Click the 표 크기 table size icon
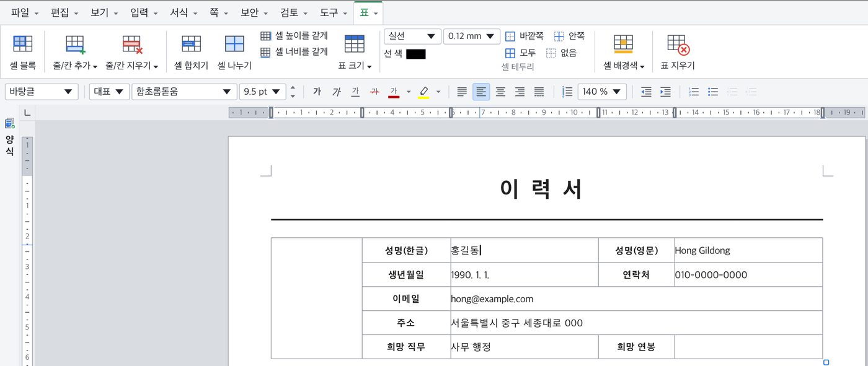Viewport: 868px width, 366px height. (x=355, y=45)
